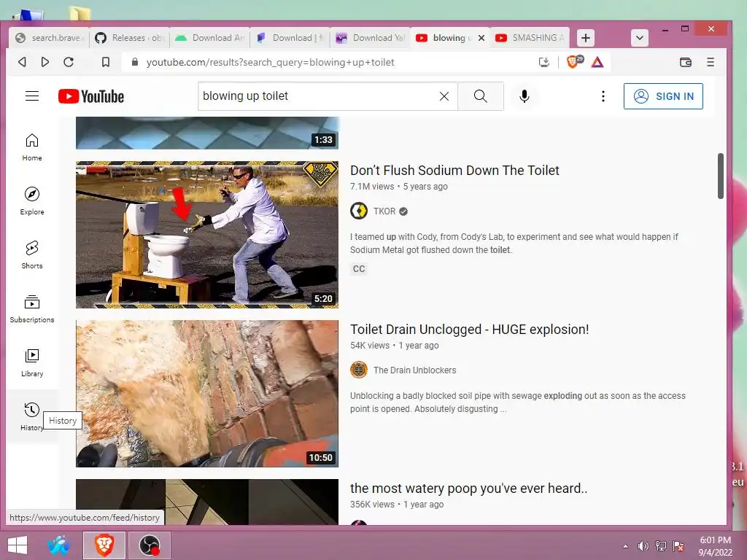Image resolution: width=747 pixels, height=560 pixels.
Task: Open 'Toilet Drain Unclogged - HUGE explosion!' title
Action: click(x=469, y=330)
